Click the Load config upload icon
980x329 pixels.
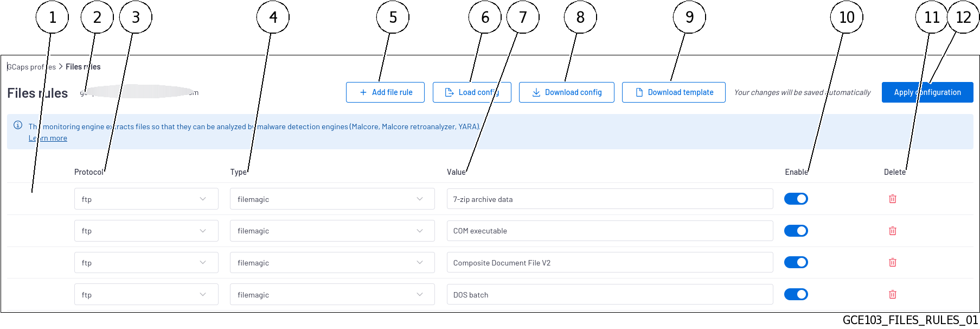pos(449,92)
